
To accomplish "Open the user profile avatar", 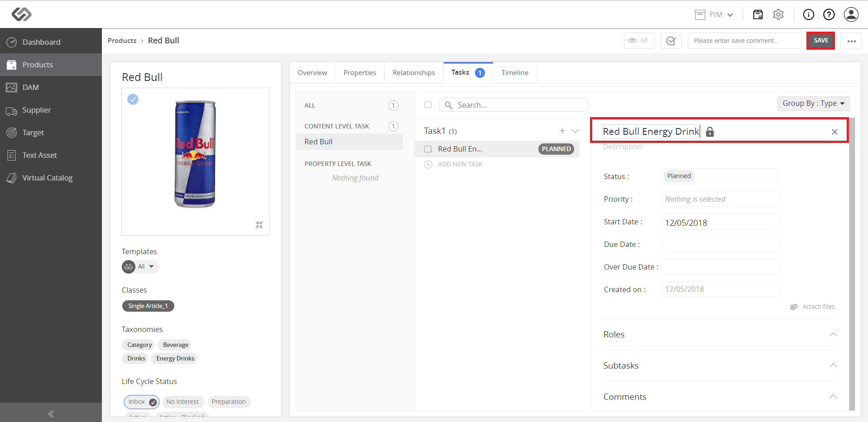I will (x=851, y=14).
